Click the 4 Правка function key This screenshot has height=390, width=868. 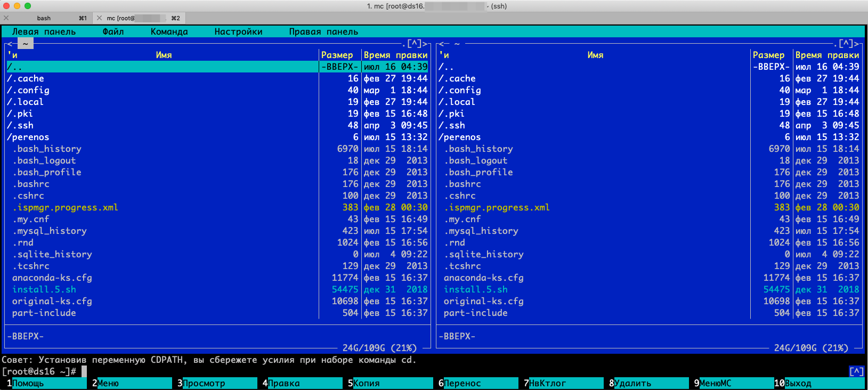pos(302,383)
